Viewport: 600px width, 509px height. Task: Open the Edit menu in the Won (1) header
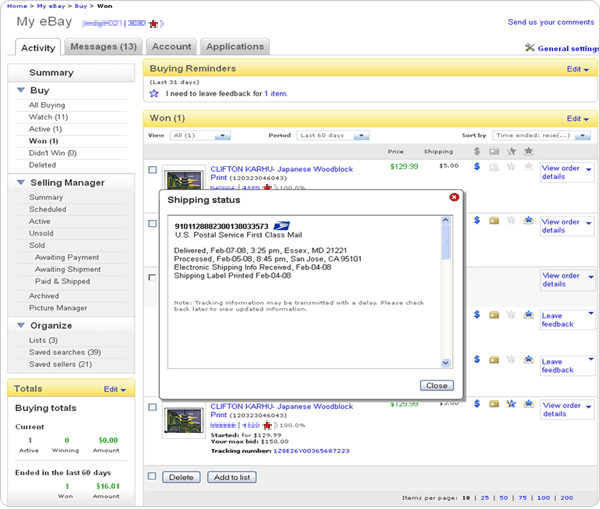[x=577, y=119]
